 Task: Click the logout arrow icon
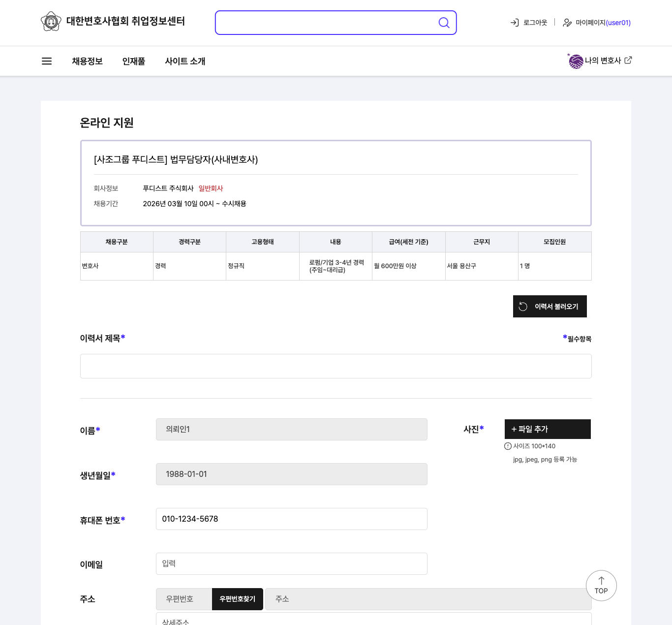coord(515,23)
